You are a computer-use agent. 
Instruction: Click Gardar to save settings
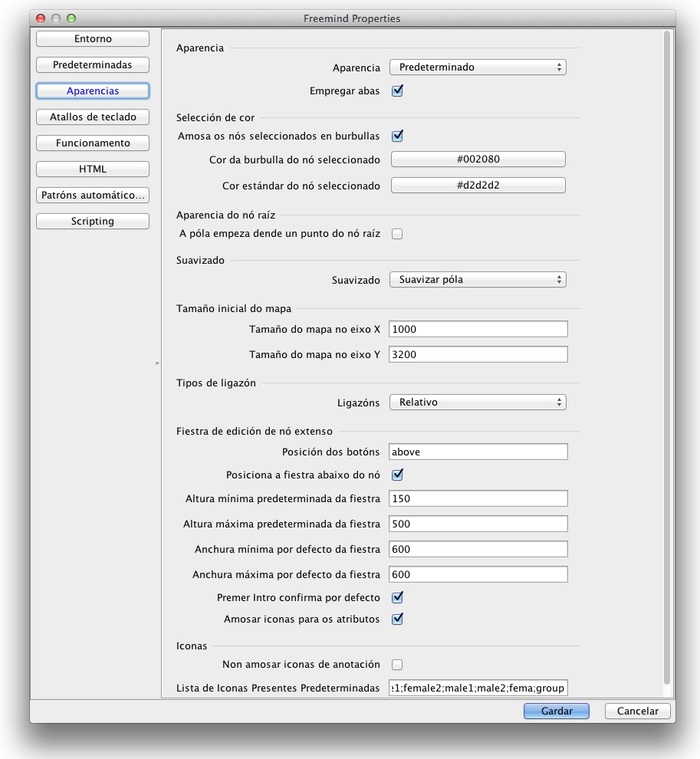(555, 711)
